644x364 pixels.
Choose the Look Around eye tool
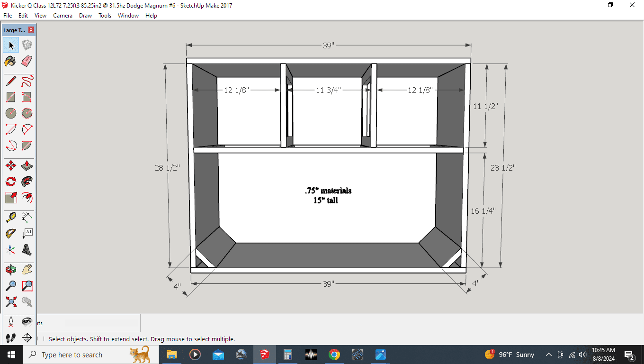pyautogui.click(x=27, y=322)
